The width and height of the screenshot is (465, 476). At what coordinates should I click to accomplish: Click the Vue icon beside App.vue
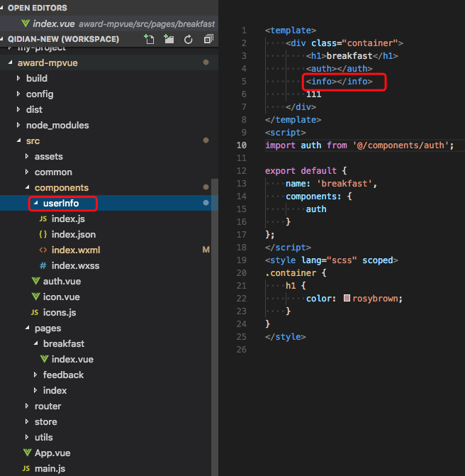click(x=28, y=453)
